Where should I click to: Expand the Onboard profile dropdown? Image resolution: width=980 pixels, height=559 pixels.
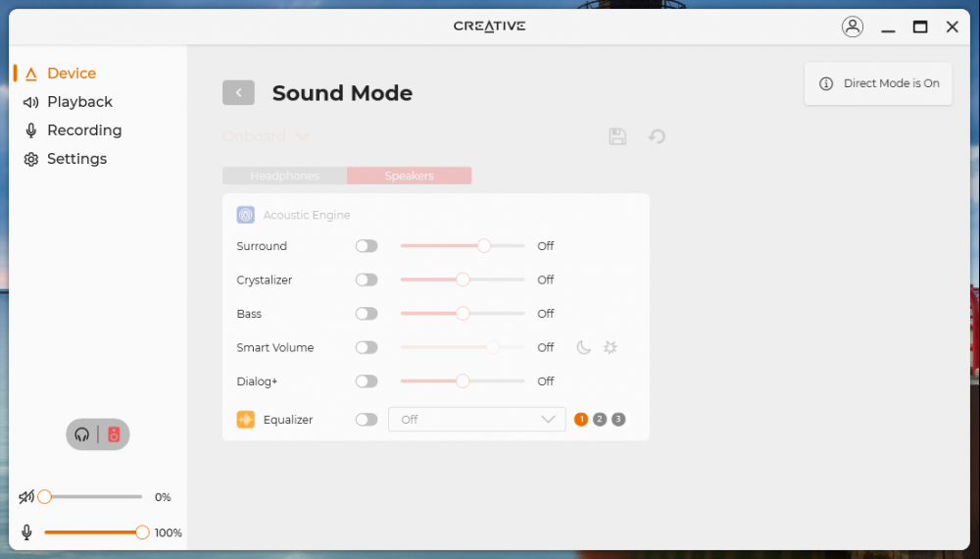pos(265,136)
